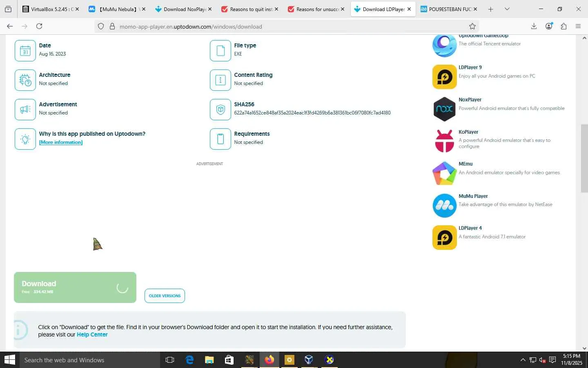Launch Microsoft Edge from the taskbar
Viewport: 588px width, 368px height.
189,360
